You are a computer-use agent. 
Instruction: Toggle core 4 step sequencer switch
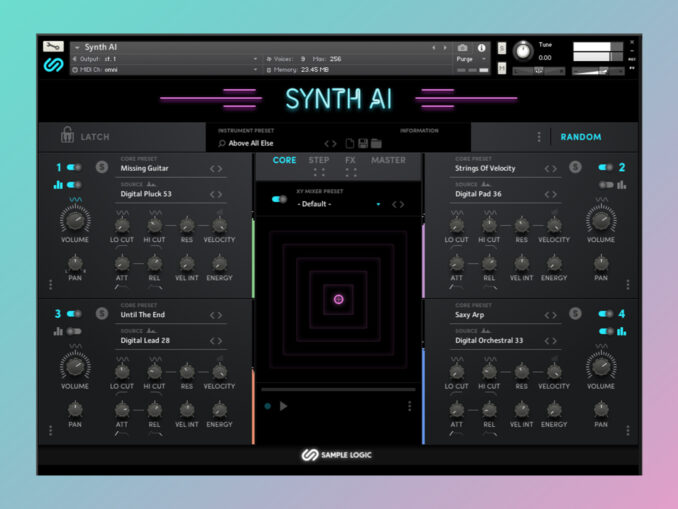tap(605, 331)
